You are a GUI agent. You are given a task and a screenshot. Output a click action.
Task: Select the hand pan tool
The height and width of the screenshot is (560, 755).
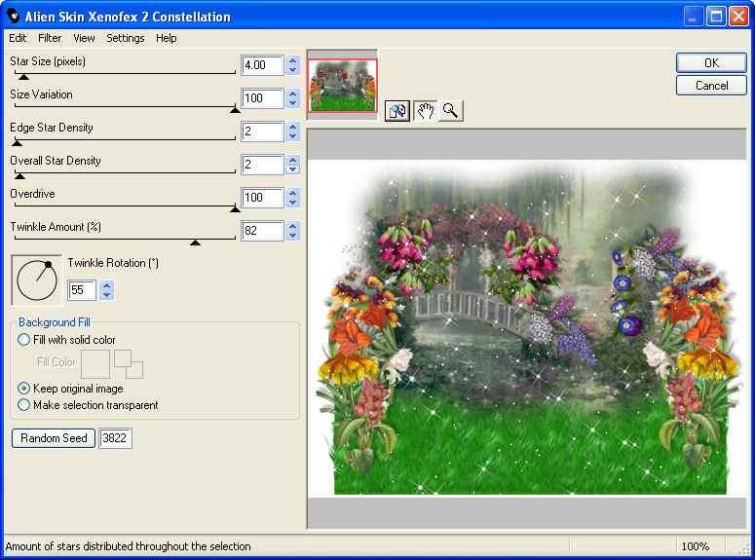(x=424, y=110)
